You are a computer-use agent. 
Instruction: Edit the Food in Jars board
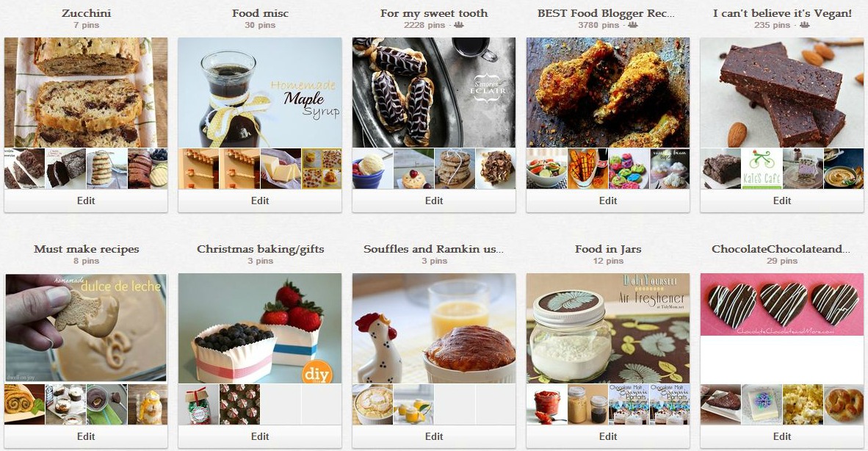[x=608, y=436]
